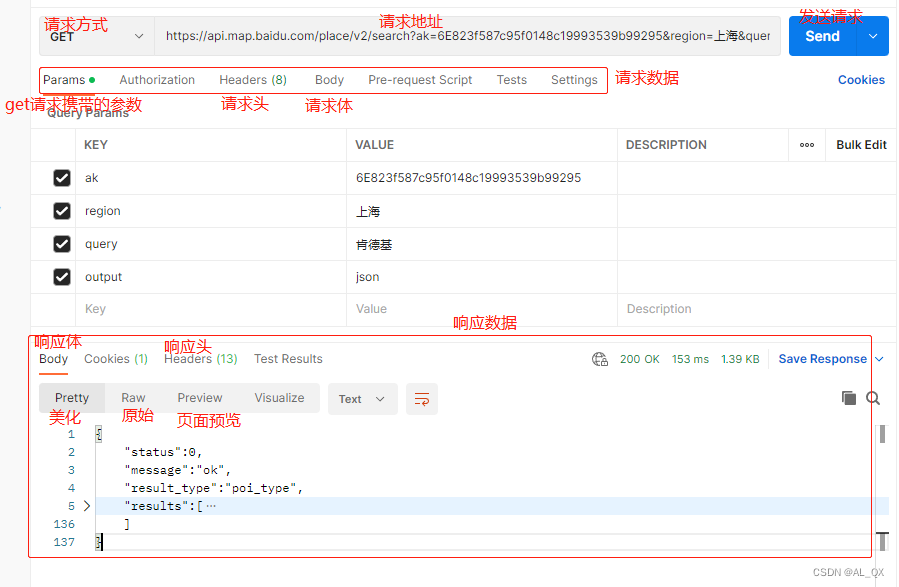Open the request Settings tab
899x587 pixels.
click(574, 80)
